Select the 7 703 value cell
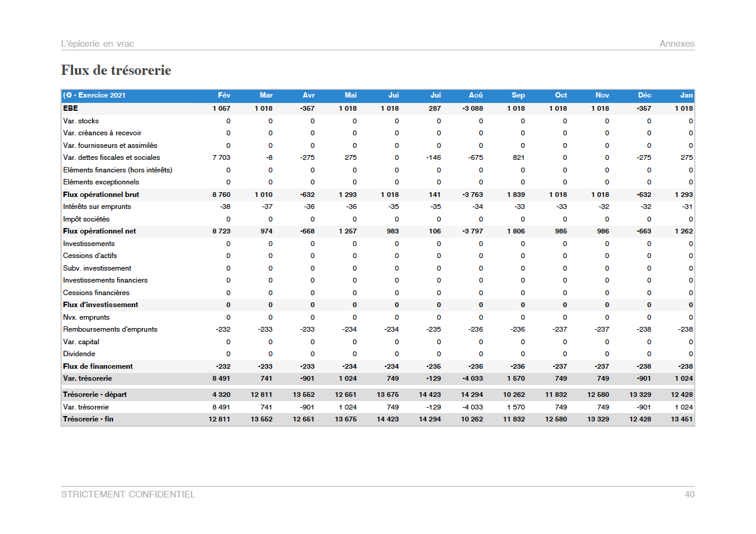 point(221,157)
